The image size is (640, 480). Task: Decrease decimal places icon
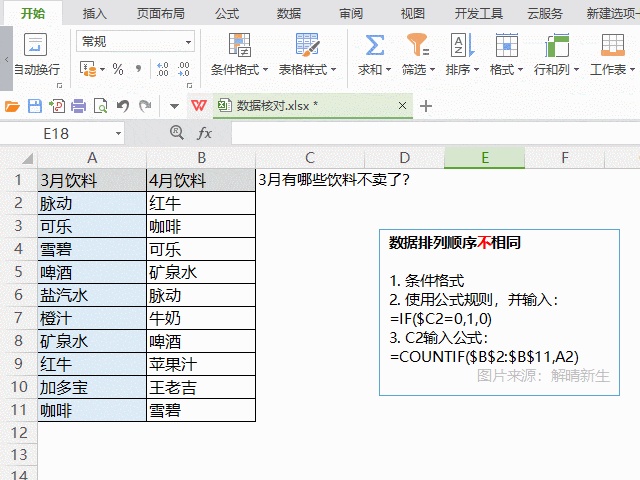184,69
